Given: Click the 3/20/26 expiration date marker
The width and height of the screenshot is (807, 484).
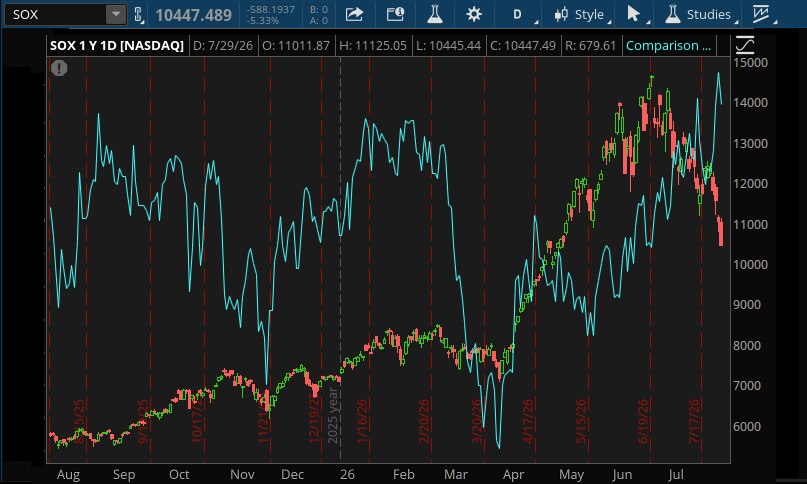Looking at the screenshot, I should click(x=477, y=421).
